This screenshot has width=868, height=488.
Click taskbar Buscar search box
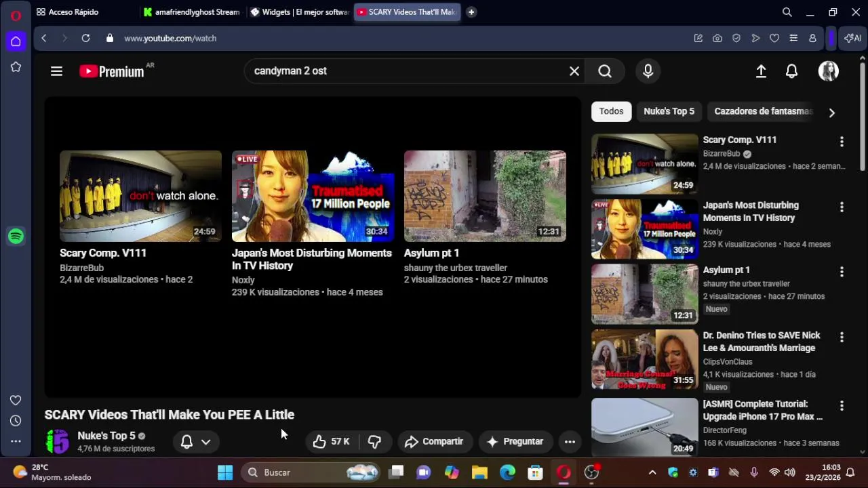pyautogui.click(x=311, y=472)
